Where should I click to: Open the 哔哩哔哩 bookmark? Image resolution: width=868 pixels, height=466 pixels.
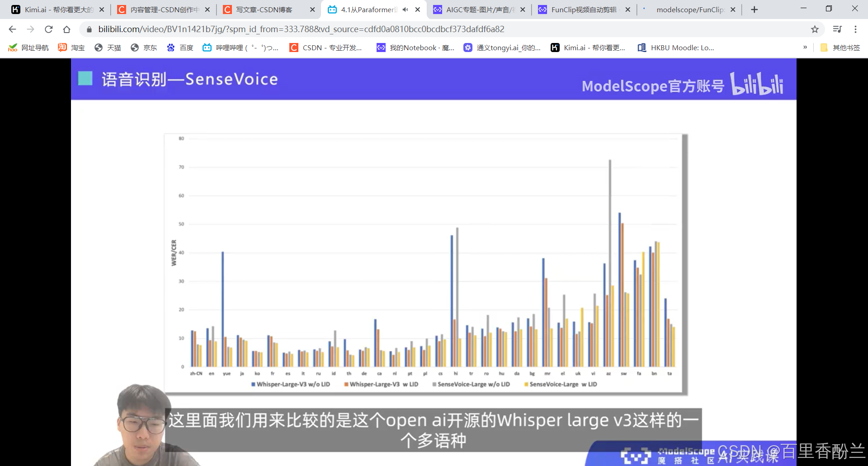point(241,48)
